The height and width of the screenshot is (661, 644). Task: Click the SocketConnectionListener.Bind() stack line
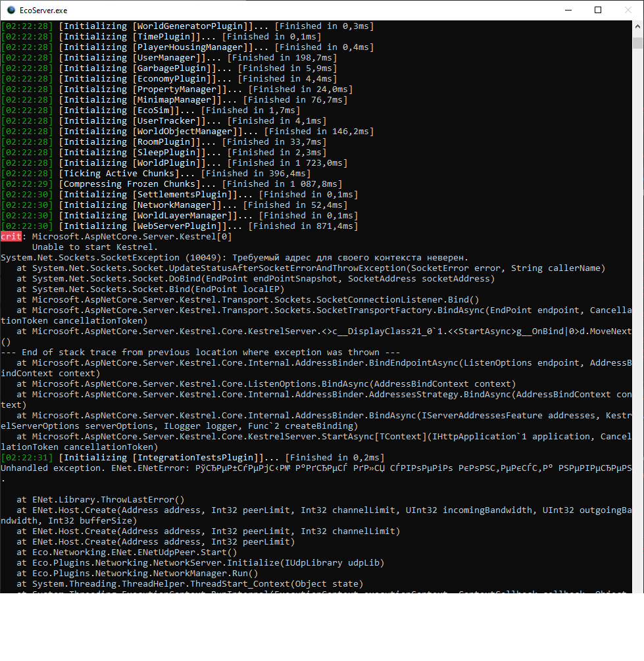tap(248, 300)
